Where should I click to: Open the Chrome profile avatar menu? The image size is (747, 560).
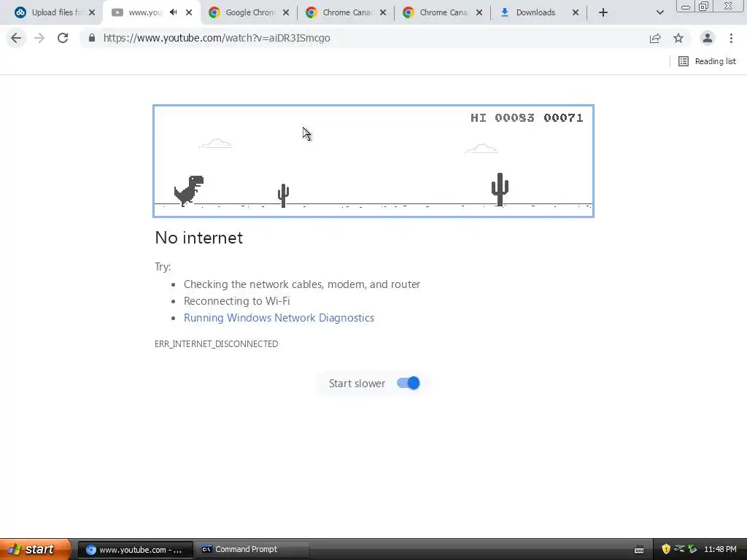coord(708,38)
